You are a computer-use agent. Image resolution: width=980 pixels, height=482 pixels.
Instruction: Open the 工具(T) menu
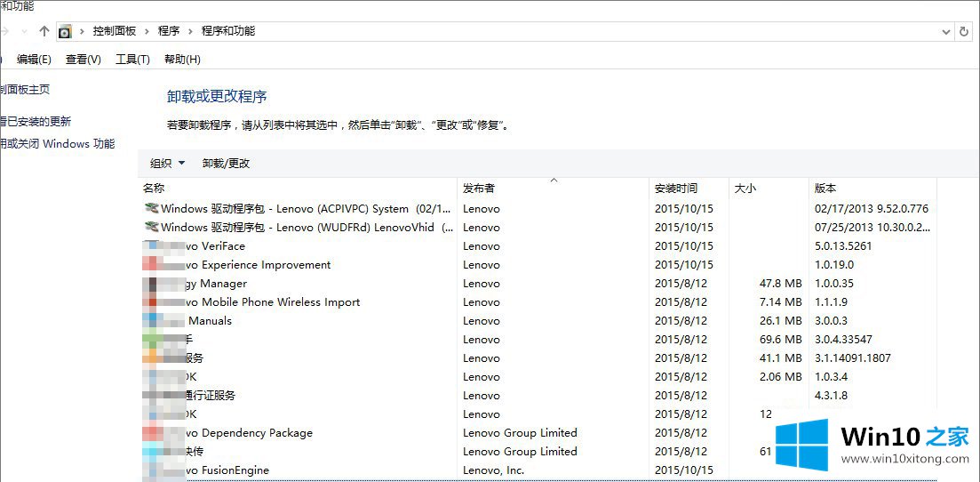tap(132, 60)
